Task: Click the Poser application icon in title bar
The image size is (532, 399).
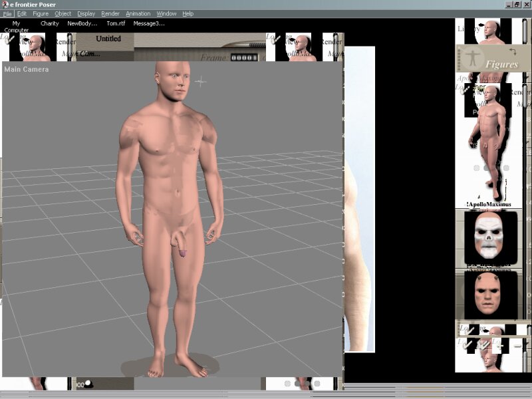Action: (x=5, y=5)
